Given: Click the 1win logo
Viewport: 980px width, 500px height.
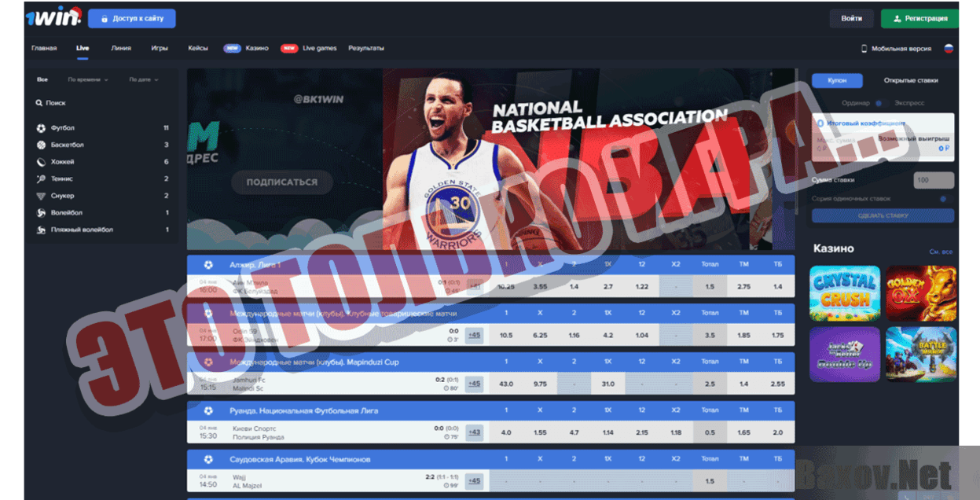Looking at the screenshot, I should (53, 17).
